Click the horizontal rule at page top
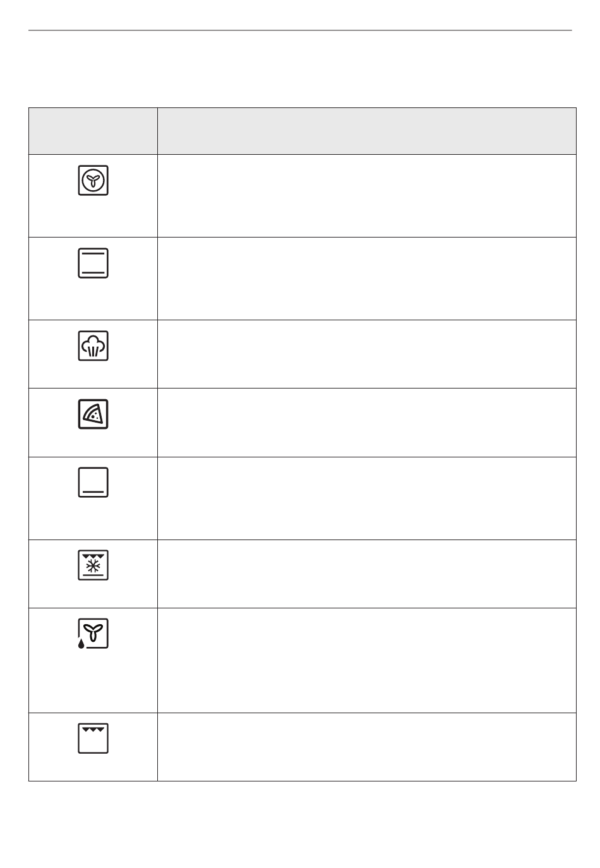Viewport: 600px width, 868px height. [300, 30]
